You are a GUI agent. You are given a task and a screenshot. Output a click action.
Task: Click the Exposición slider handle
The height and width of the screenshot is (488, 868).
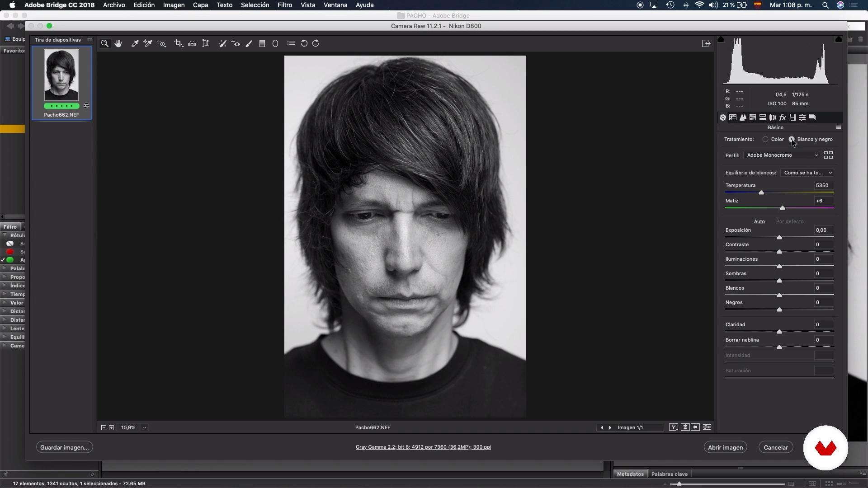[779, 237]
